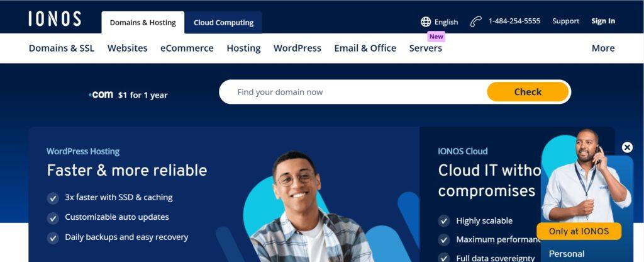Click the globe language icon

pos(426,22)
